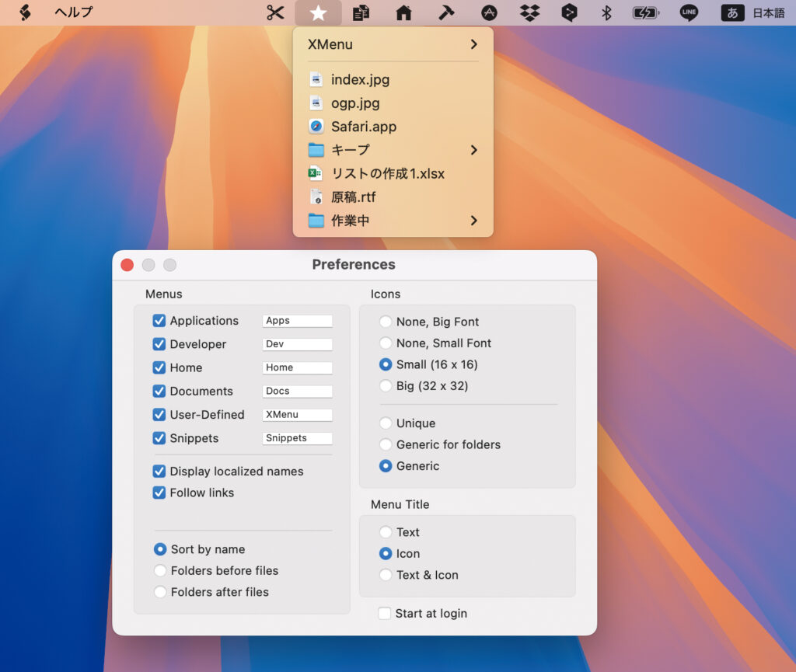The image size is (796, 672).
Task: Open the Documents menu bar icon
Action: [x=361, y=12]
